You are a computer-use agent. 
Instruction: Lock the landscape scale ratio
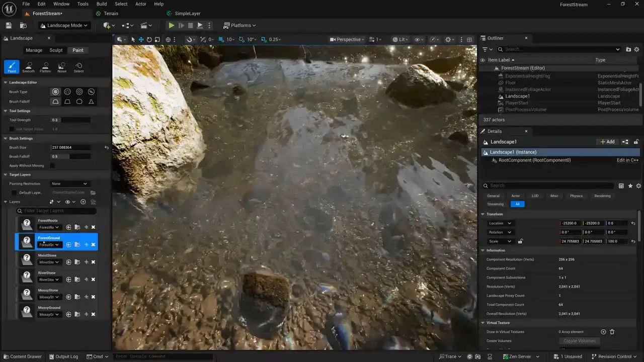[x=520, y=241]
